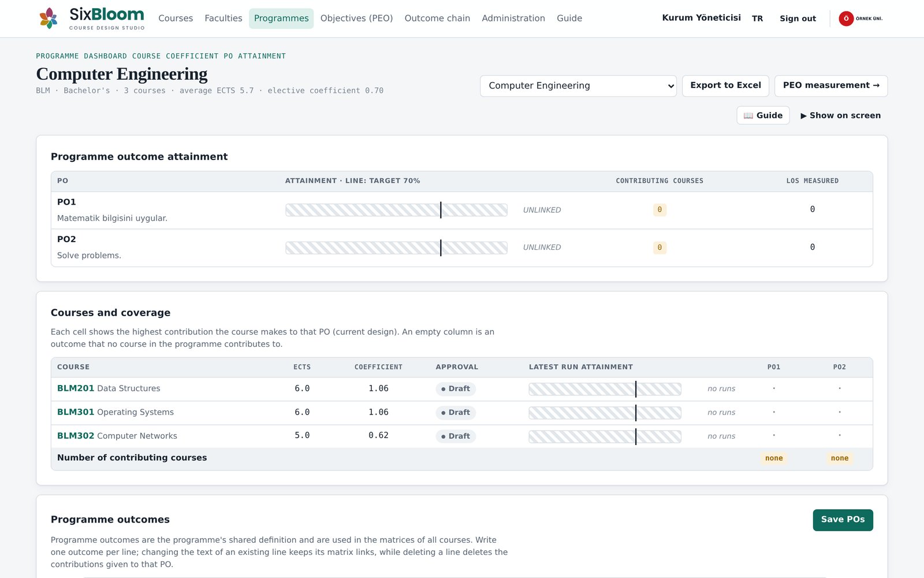Go to Faculties in navigation

(223, 18)
